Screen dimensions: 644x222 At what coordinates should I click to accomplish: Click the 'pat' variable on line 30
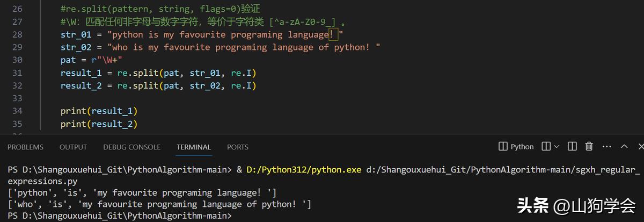point(69,60)
